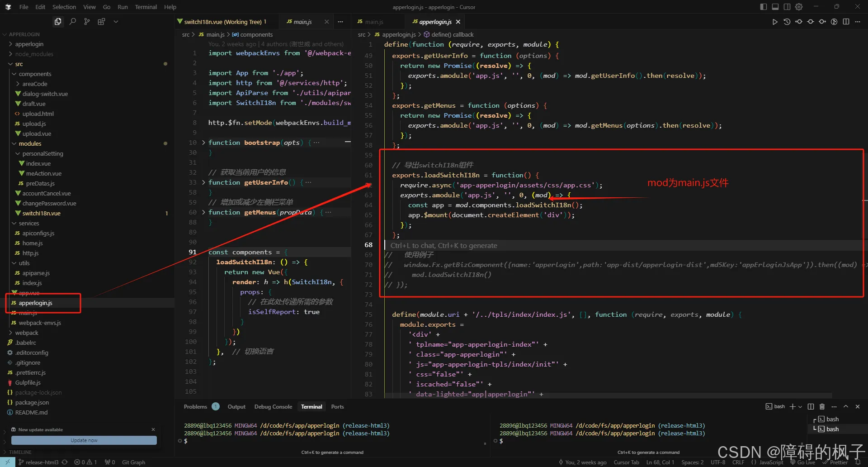Image resolution: width=868 pixels, height=467 pixels.
Task: Select the second bash terminal entry
Action: (x=832, y=429)
